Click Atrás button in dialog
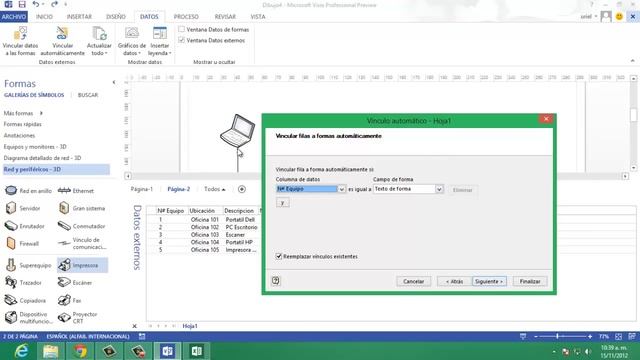The height and width of the screenshot is (360, 640). (x=454, y=281)
